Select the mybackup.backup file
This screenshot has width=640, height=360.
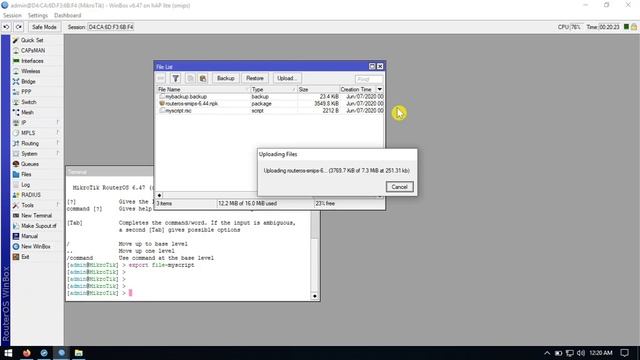click(x=270, y=97)
